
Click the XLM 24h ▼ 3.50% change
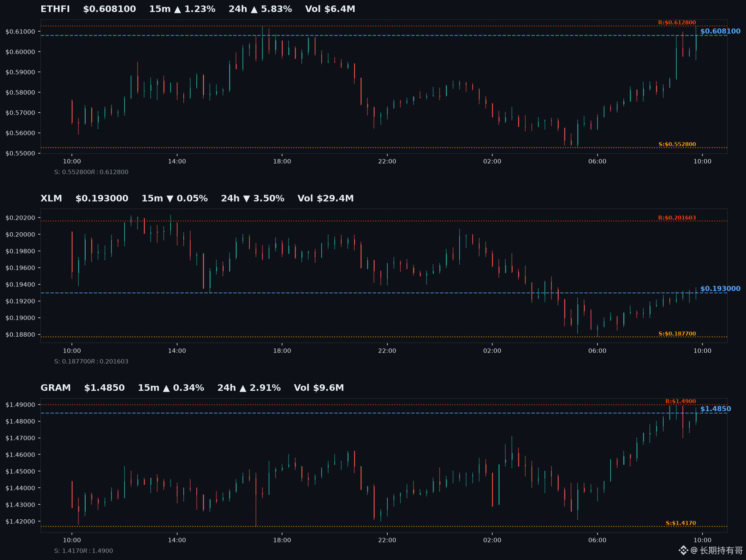pyautogui.click(x=253, y=198)
